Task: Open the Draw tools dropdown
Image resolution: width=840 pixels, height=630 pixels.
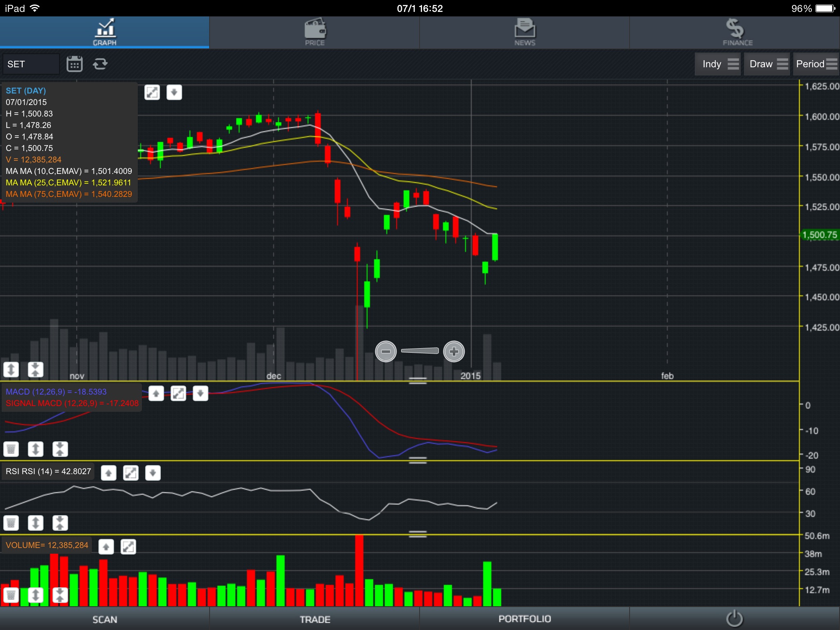Action: point(767,64)
